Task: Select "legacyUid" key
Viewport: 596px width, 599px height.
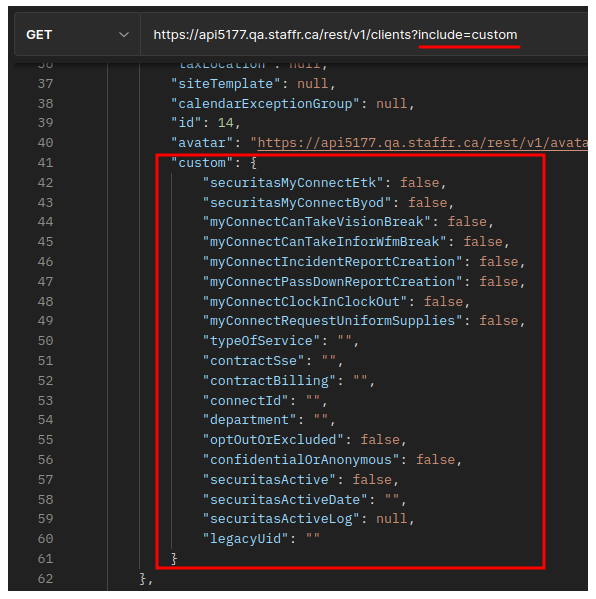Action: 246,539
